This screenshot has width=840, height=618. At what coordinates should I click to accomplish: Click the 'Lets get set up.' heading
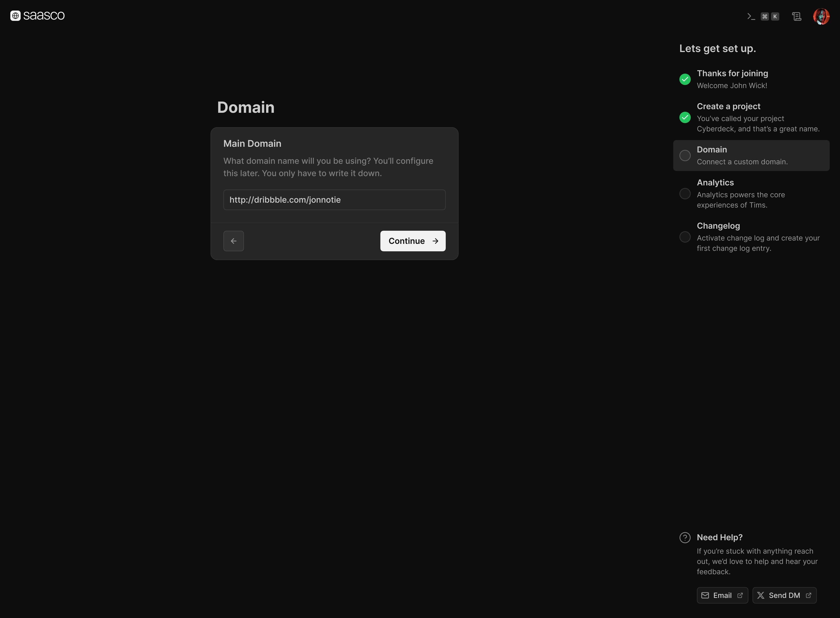click(717, 49)
